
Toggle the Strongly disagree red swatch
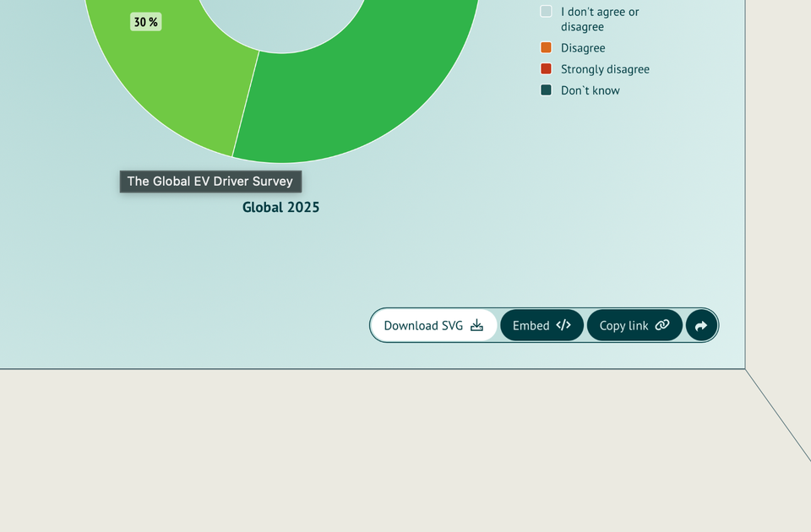(x=547, y=68)
